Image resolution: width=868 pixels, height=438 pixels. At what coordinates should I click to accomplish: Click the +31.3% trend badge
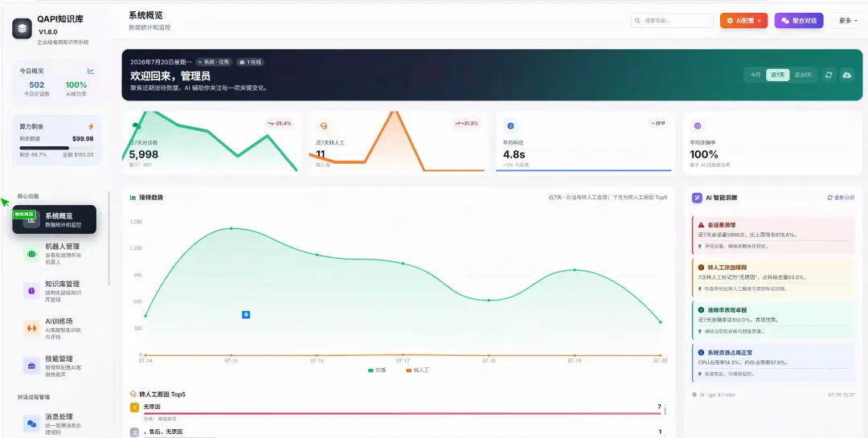click(x=466, y=123)
